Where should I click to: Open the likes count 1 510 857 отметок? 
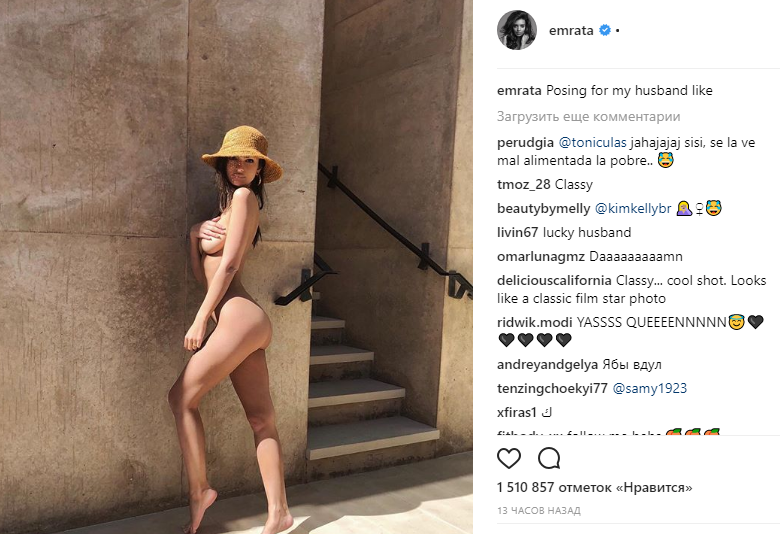(594, 487)
